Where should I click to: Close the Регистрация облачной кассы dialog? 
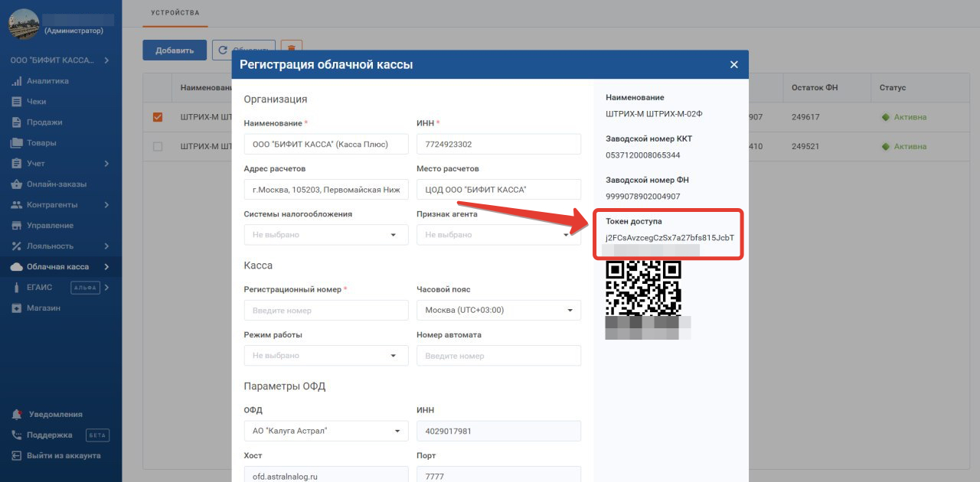(733, 65)
